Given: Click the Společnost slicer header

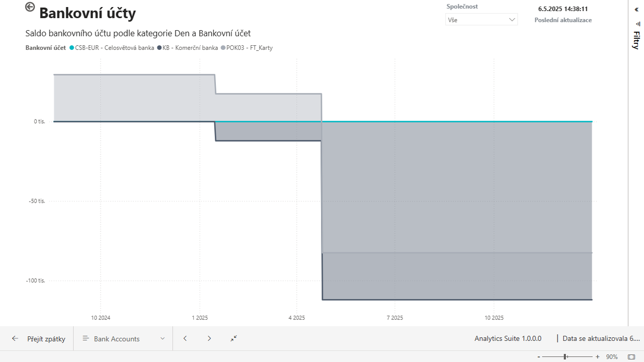Looking at the screenshot, I should click(462, 7).
